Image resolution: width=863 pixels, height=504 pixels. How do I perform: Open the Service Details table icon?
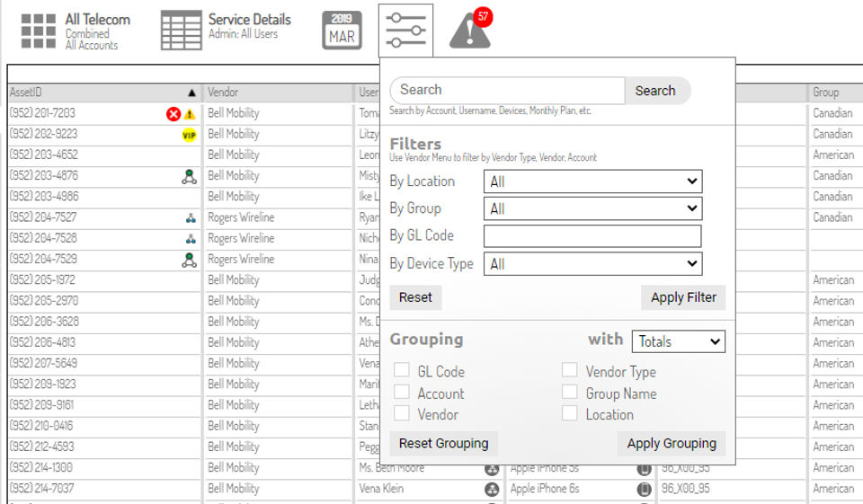click(x=181, y=31)
